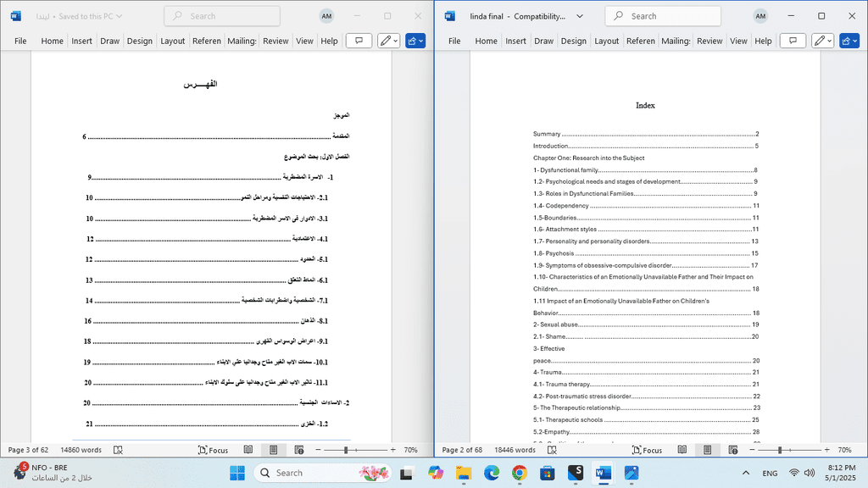
Task: Open Google Chrome from taskbar
Action: (x=520, y=473)
